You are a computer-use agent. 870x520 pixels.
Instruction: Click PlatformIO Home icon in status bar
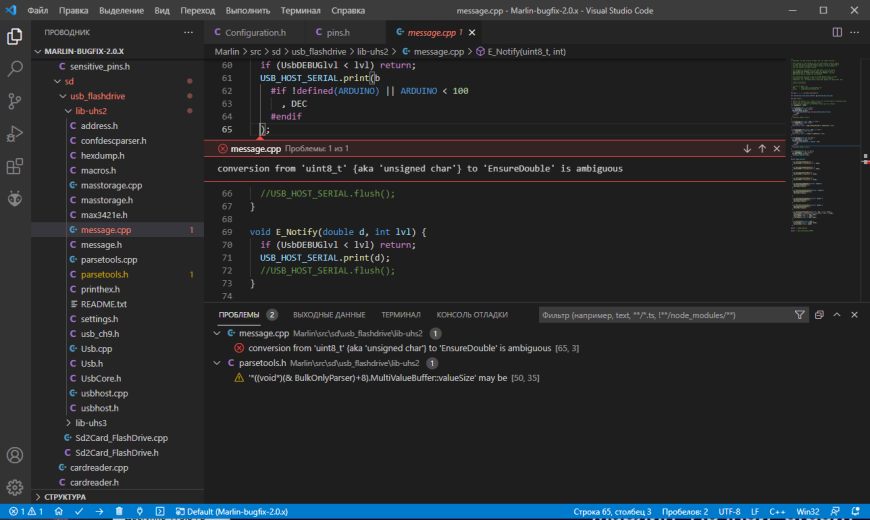tap(59, 512)
